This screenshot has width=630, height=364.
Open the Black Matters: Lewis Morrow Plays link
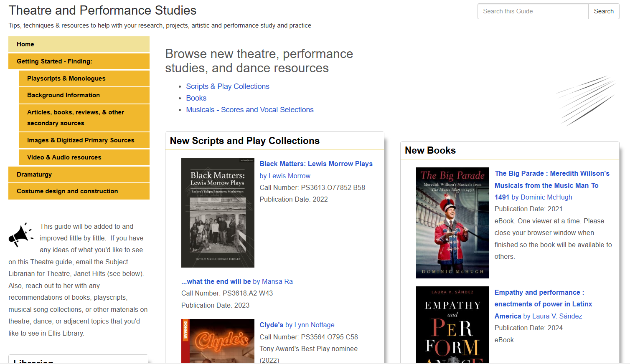(x=316, y=164)
